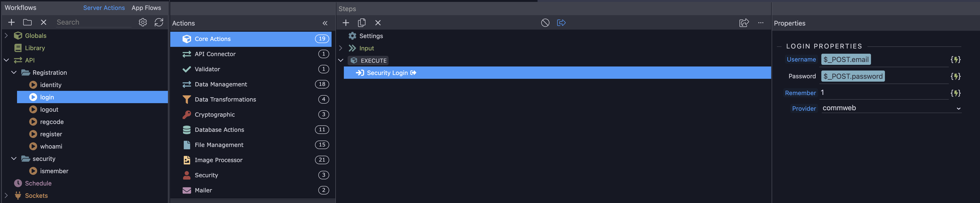Switch to the Server Actions tab

tap(104, 8)
